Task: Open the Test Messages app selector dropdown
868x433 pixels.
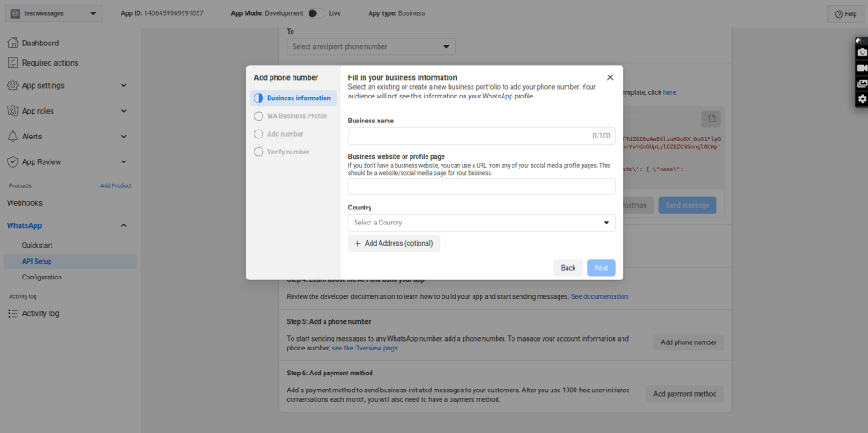Action: [55, 13]
